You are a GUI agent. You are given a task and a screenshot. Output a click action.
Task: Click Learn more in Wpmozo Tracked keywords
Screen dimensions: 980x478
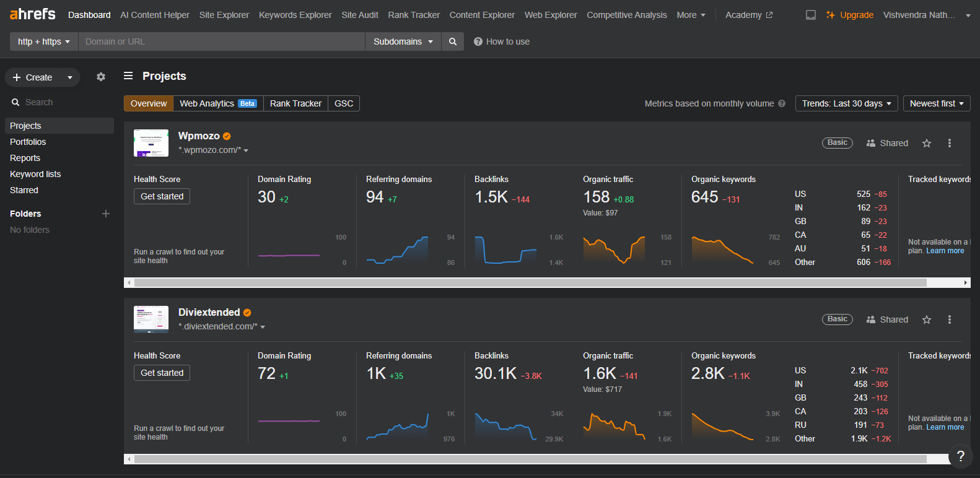[x=945, y=251]
